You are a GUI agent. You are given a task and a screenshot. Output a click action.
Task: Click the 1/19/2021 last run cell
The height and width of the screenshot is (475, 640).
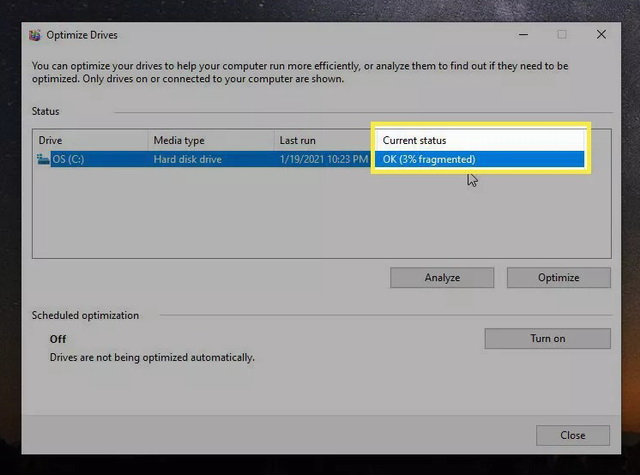[323, 160]
